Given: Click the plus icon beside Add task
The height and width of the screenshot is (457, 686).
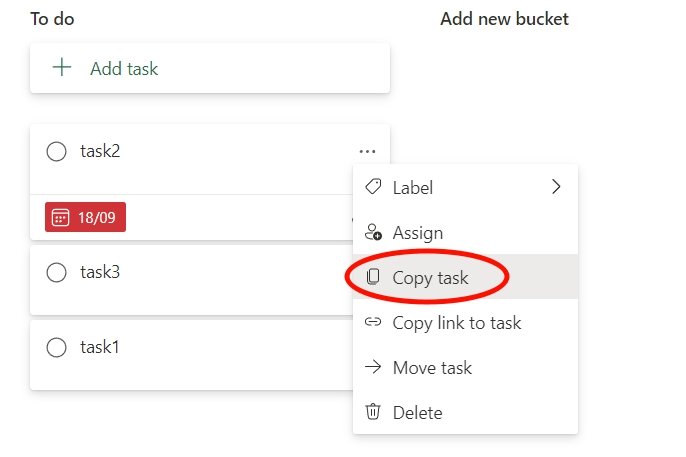Looking at the screenshot, I should click(62, 68).
